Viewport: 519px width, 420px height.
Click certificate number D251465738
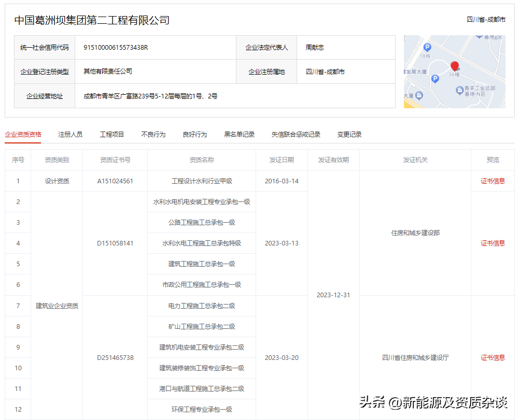click(x=115, y=357)
